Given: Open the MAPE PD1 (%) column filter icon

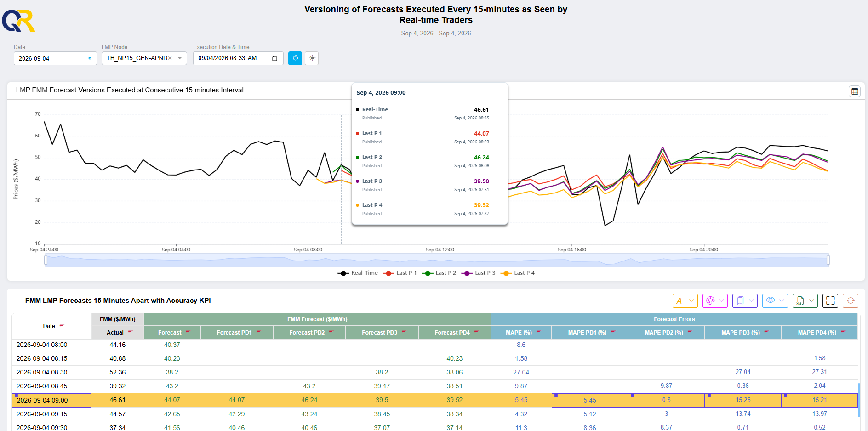Looking at the screenshot, I should 613,332.
